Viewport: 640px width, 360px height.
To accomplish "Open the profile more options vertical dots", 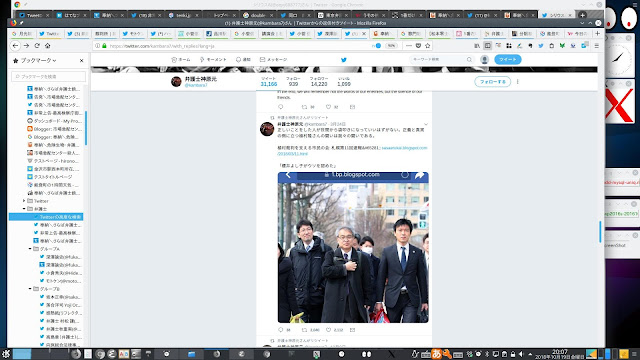I will [518, 82].
